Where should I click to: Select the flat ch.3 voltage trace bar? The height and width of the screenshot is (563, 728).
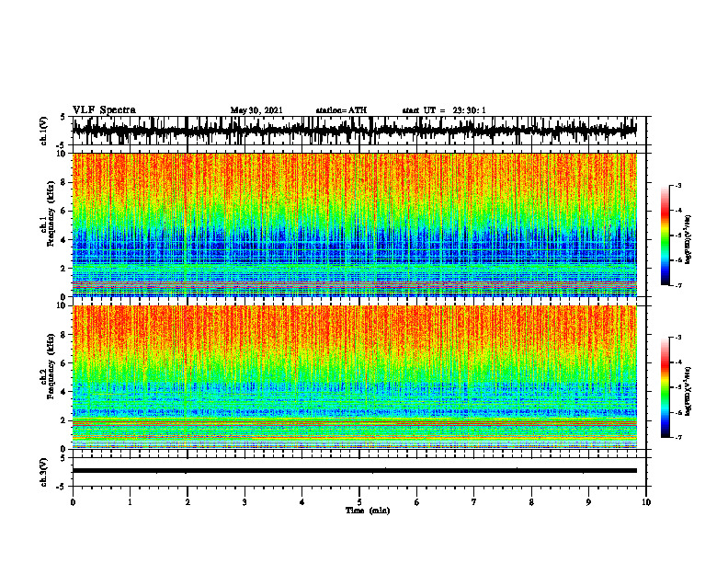[x=355, y=471]
